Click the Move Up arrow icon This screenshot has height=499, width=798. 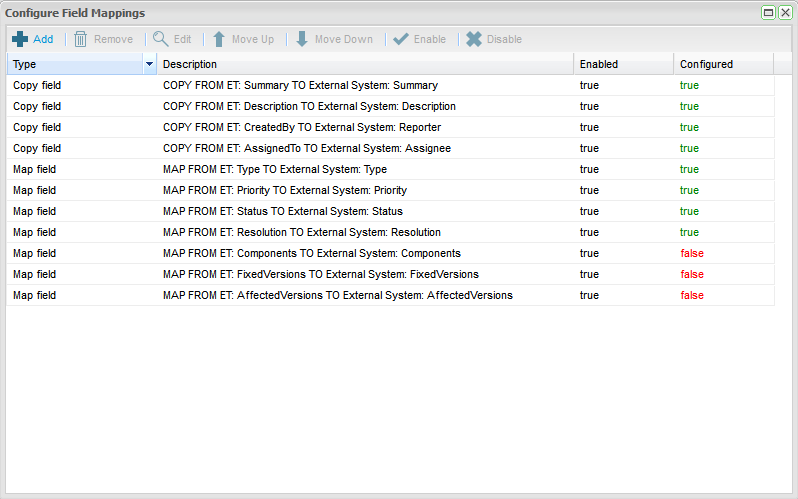[218, 39]
